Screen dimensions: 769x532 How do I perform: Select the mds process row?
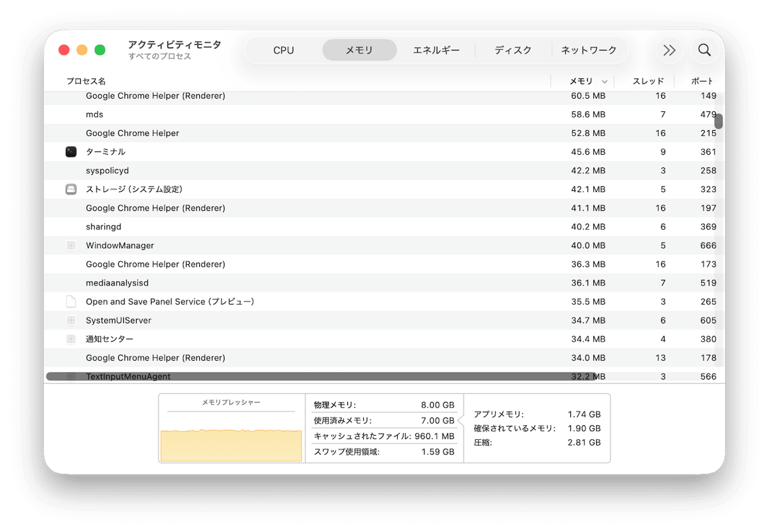coord(316,114)
